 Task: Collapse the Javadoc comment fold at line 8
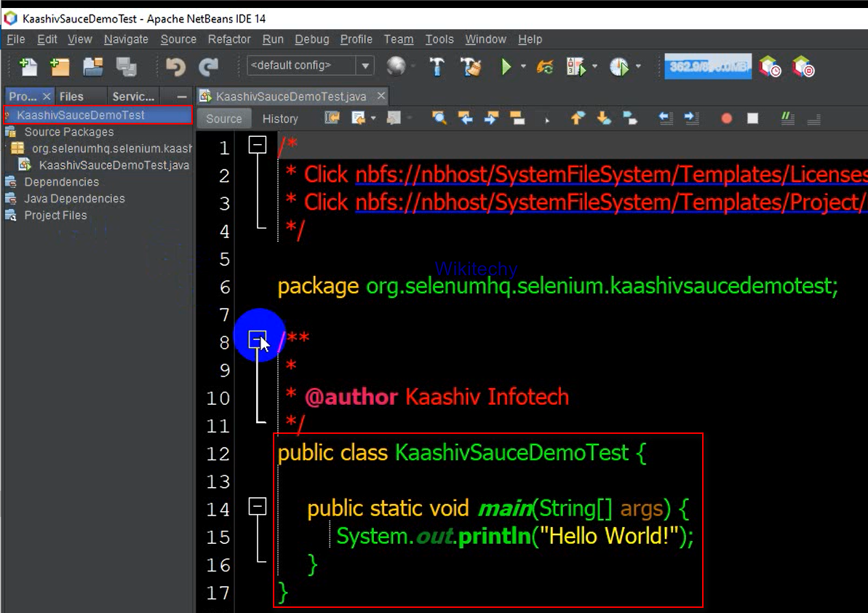pos(258,339)
